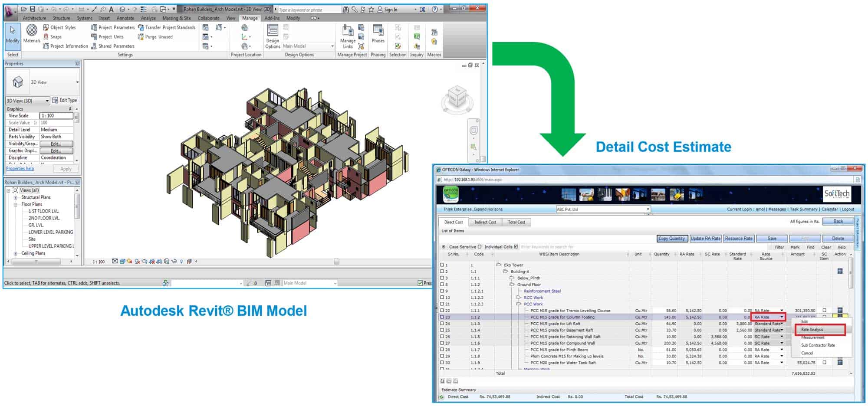Collapse the Floor Plans tree node

[15, 204]
